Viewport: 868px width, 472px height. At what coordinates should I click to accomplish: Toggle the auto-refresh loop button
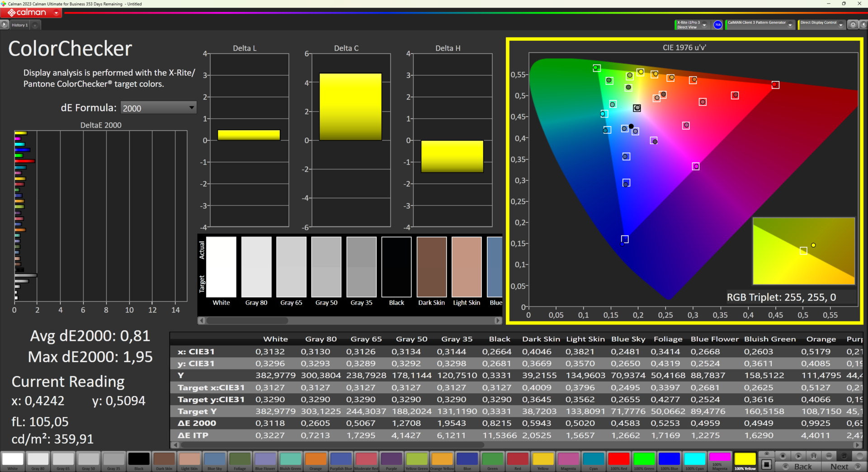(x=844, y=456)
